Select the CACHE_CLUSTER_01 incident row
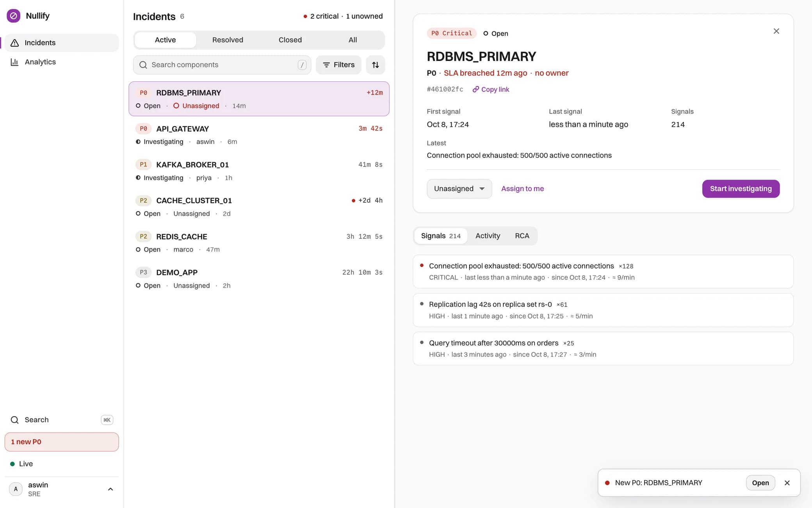Screen dimensions: 812x508 coord(259,207)
